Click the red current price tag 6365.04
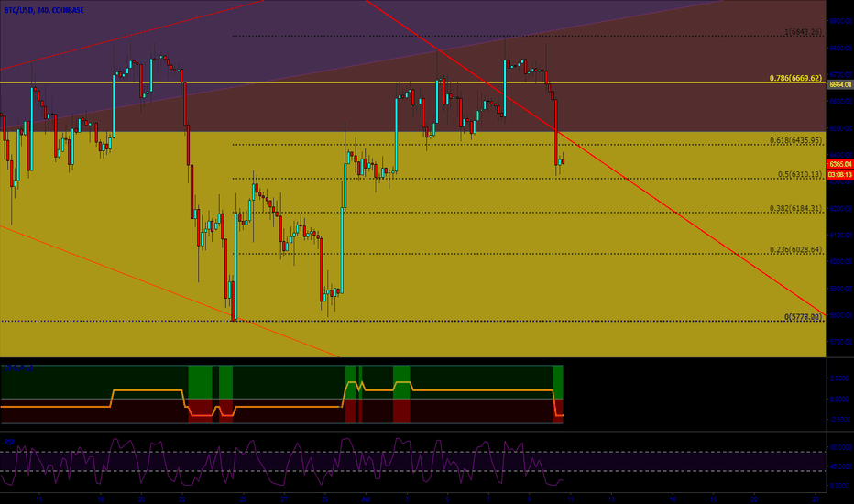The height and width of the screenshot is (504, 854). pos(840,164)
